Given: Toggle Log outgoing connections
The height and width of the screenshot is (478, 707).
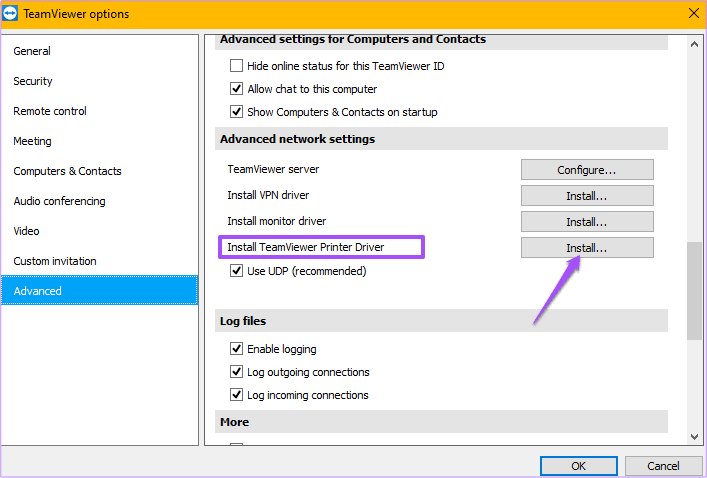Looking at the screenshot, I should click(x=236, y=372).
